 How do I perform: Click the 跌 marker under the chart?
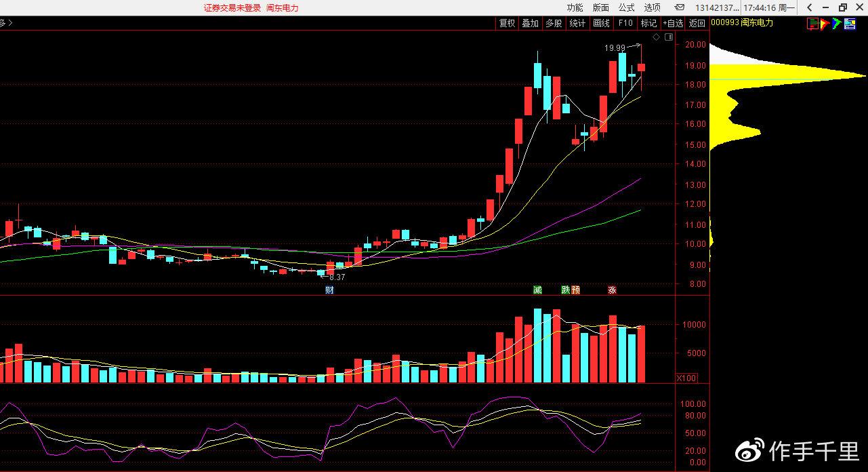(566, 290)
